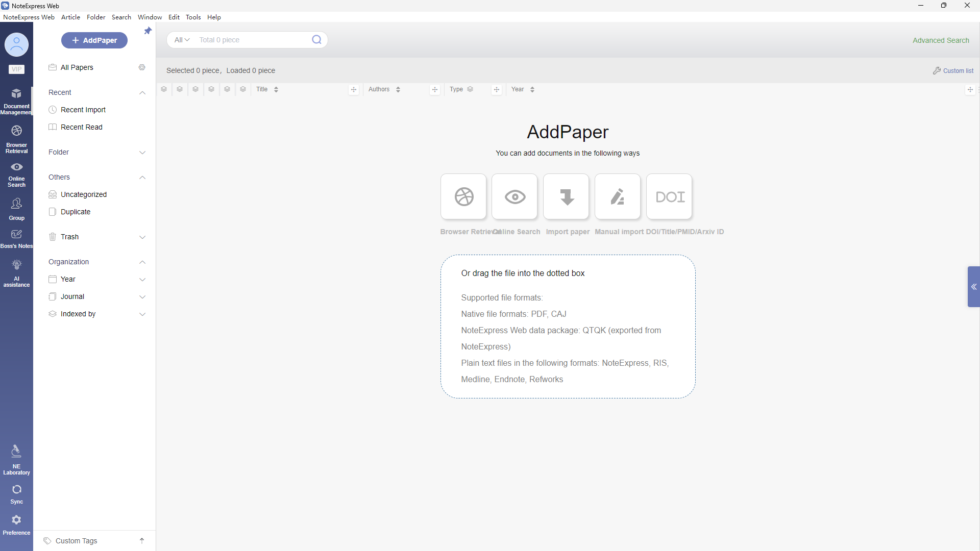Open NE Laboratory from the sidebar
Image resolution: width=980 pixels, height=551 pixels.
(x=16, y=459)
